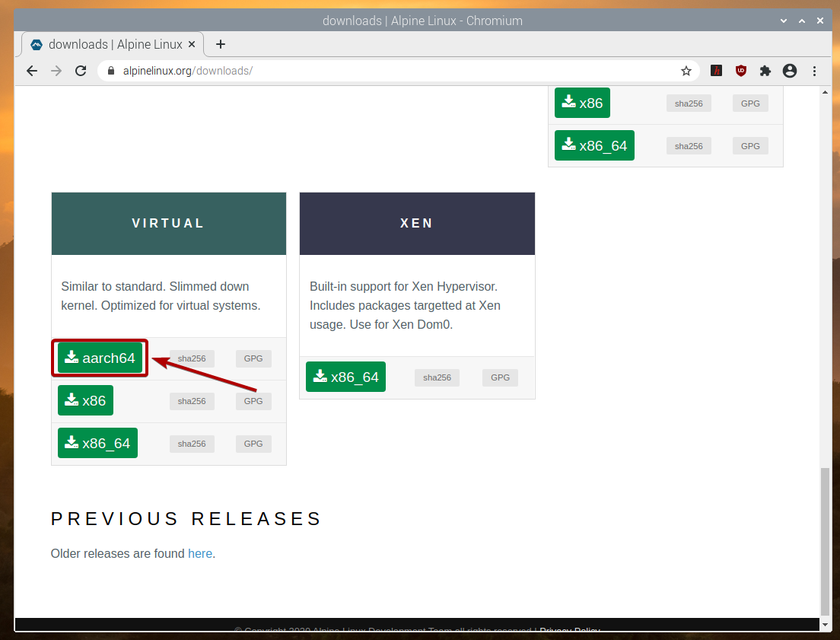
Task: Go back to previous page
Action: (x=32, y=71)
